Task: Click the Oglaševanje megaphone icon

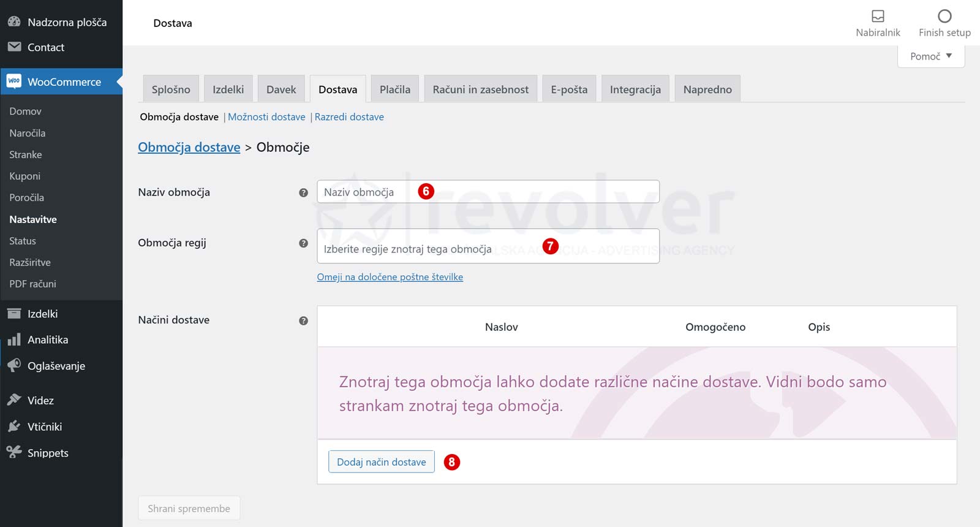Action: 14,366
